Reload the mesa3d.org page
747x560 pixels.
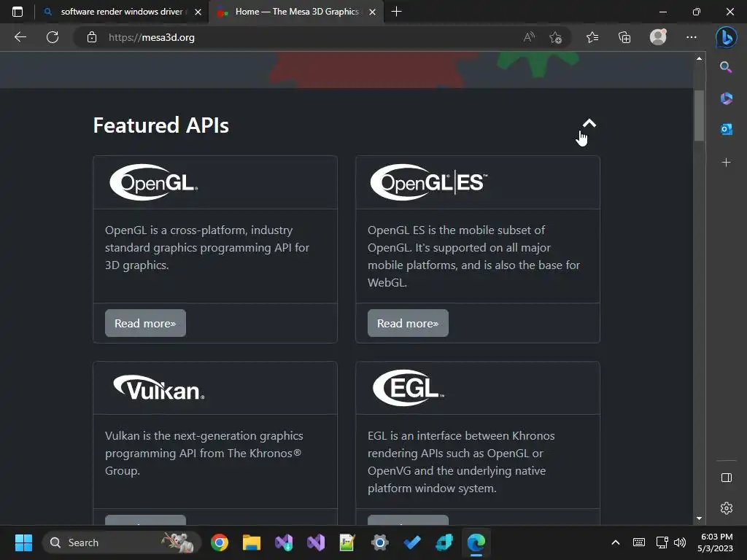tap(53, 37)
